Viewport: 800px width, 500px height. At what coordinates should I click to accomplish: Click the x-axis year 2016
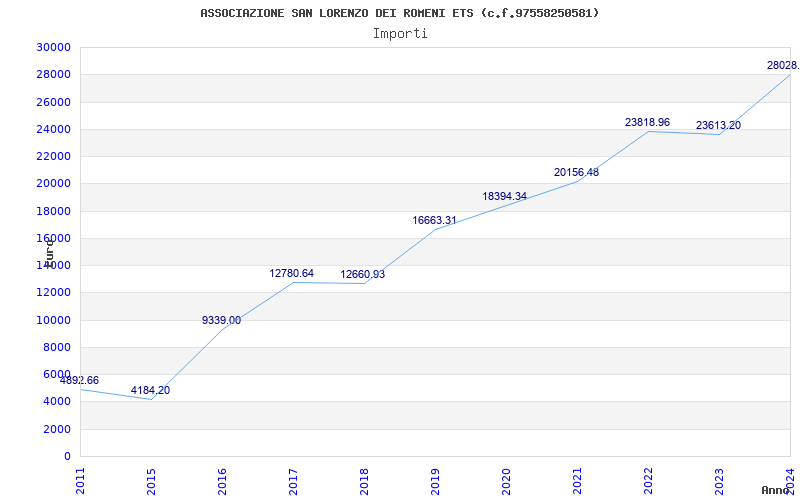pos(222,481)
